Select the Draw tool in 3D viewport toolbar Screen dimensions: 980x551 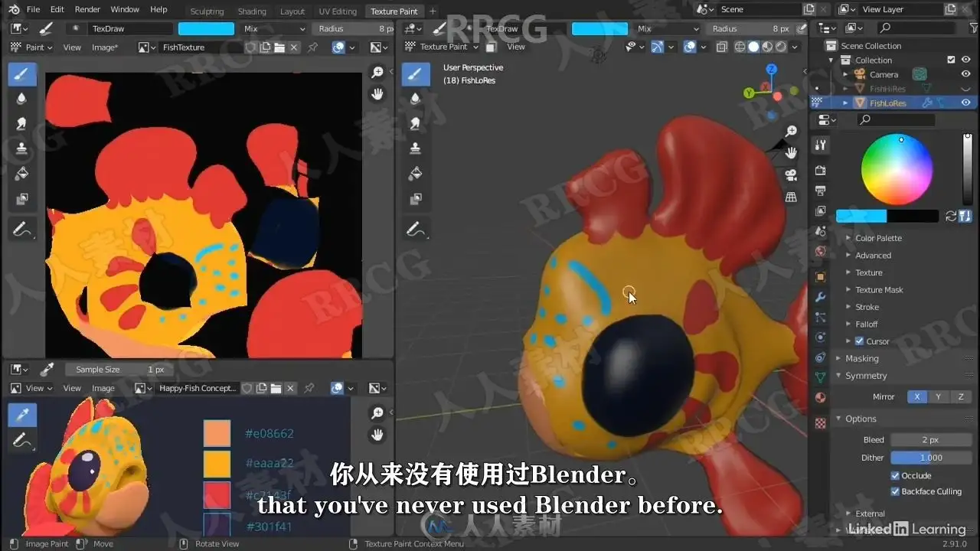[x=416, y=73]
